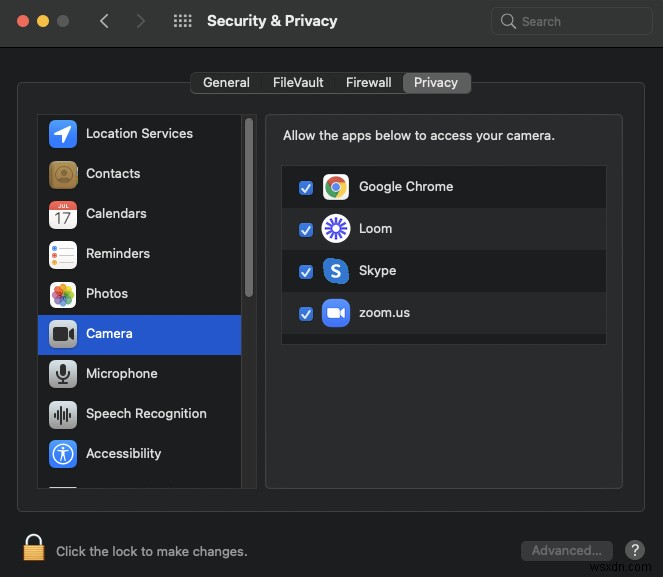Screen dimensions: 663x577
Task: Click the Advanced... button
Action: (567, 551)
